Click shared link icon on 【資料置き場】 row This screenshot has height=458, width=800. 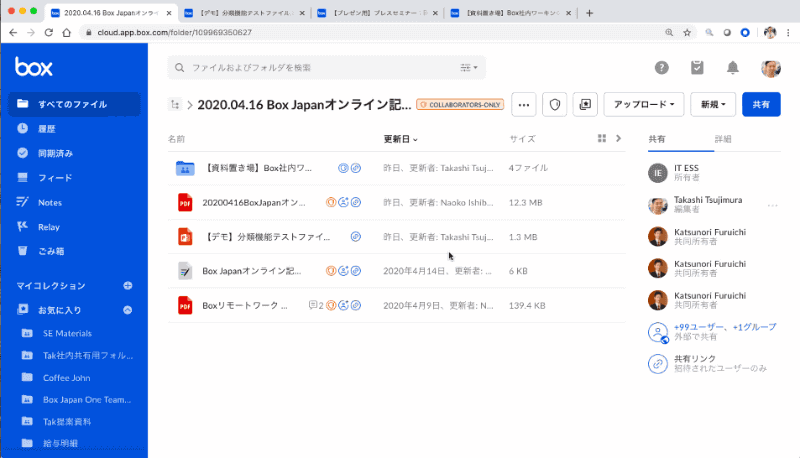(x=356, y=168)
